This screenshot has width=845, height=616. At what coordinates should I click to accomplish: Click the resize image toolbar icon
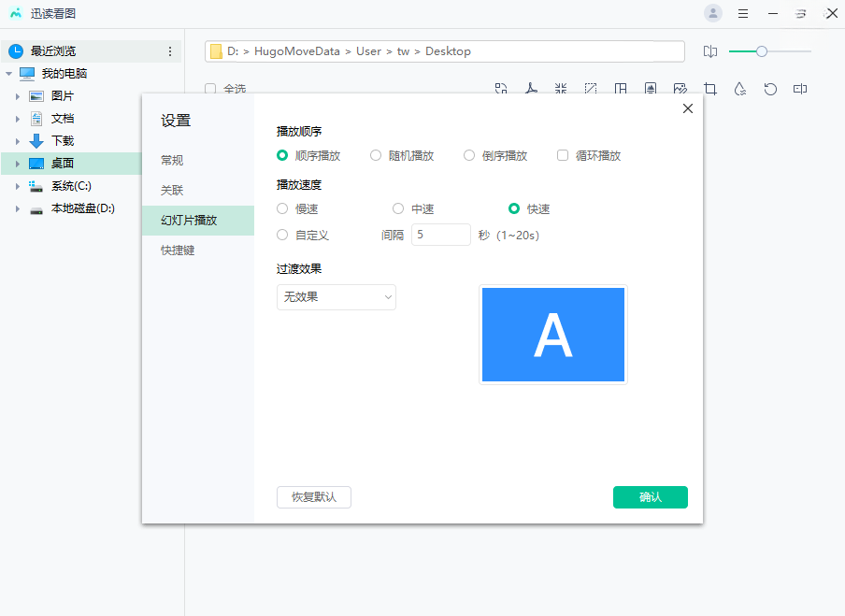pyautogui.click(x=591, y=89)
